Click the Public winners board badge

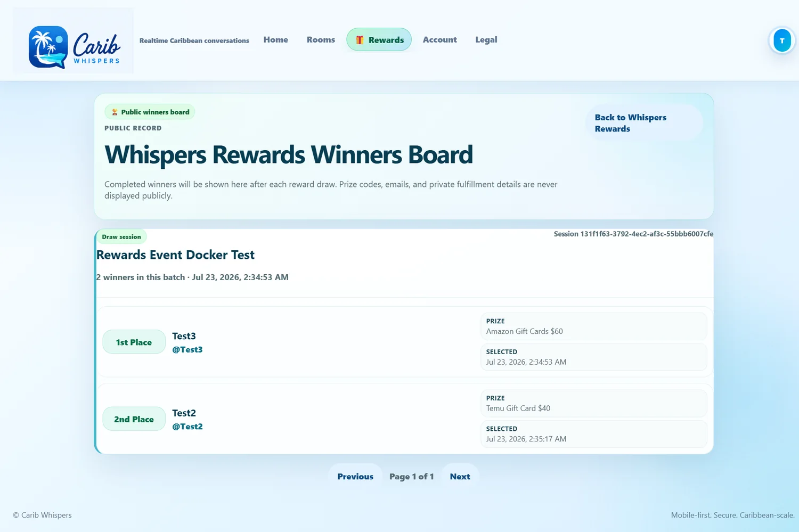point(150,112)
